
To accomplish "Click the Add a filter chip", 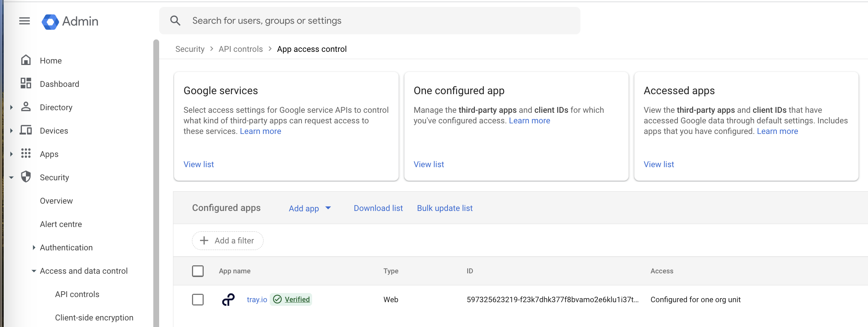I will [x=227, y=241].
